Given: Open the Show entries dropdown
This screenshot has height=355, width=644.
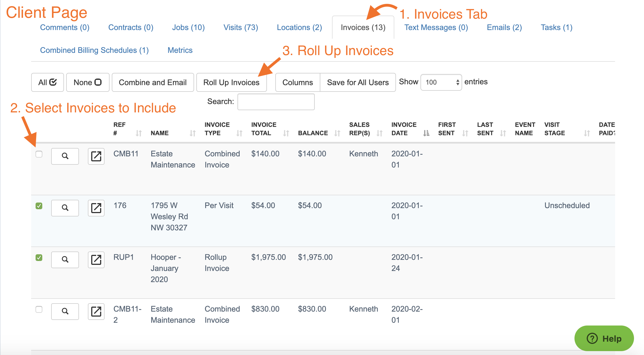Looking at the screenshot, I should click(x=441, y=82).
